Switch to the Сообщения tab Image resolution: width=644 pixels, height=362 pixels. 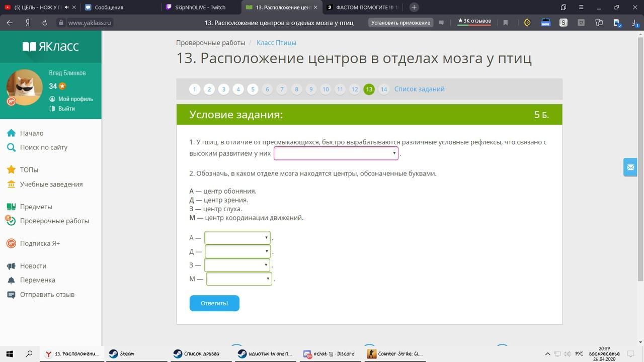pos(122,8)
